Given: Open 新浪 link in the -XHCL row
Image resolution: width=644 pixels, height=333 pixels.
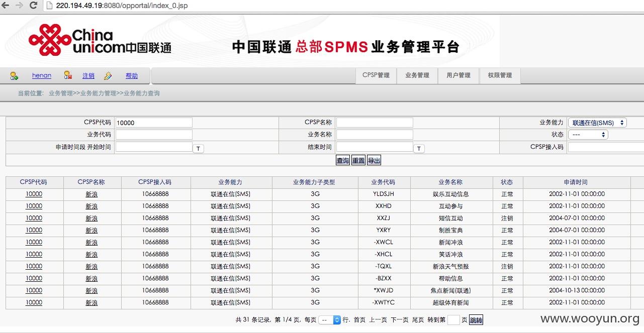Looking at the screenshot, I should [91, 255].
